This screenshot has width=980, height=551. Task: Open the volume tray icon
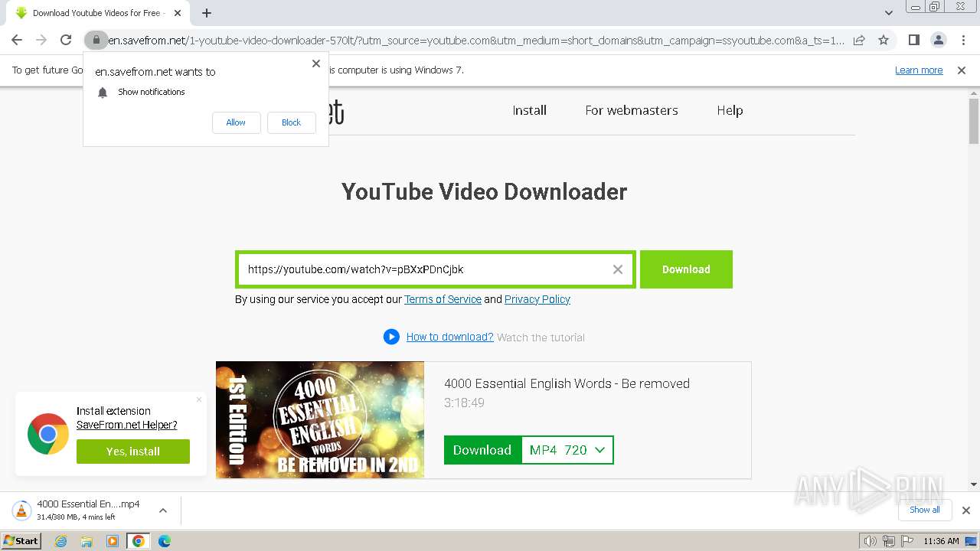[x=871, y=541]
